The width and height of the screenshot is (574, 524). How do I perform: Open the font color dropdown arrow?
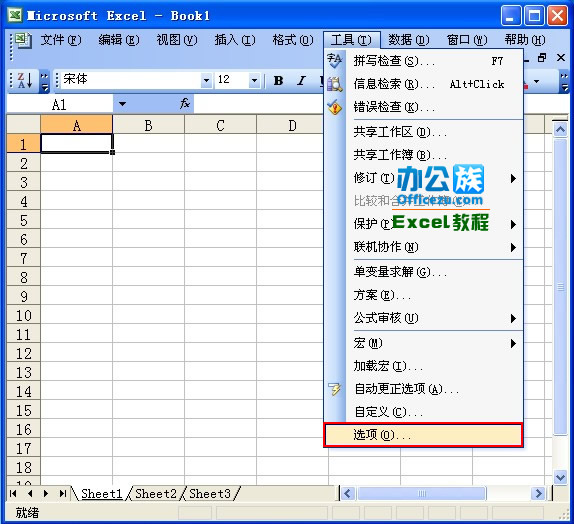537,81
